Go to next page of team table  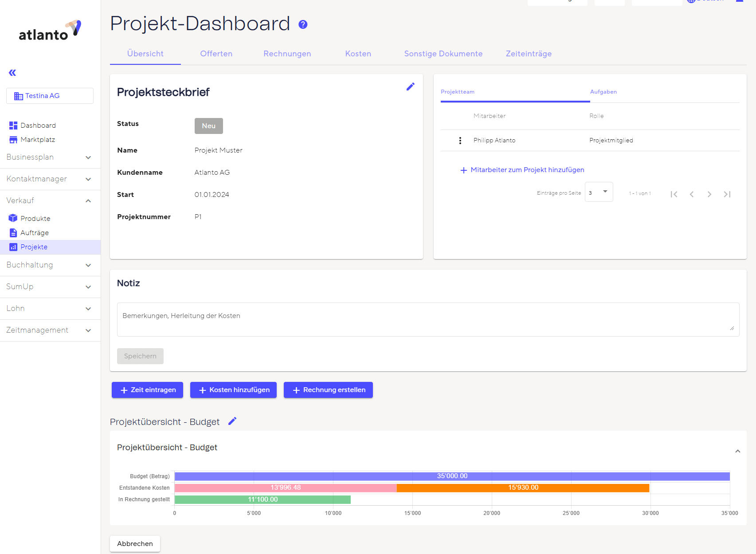coord(709,194)
